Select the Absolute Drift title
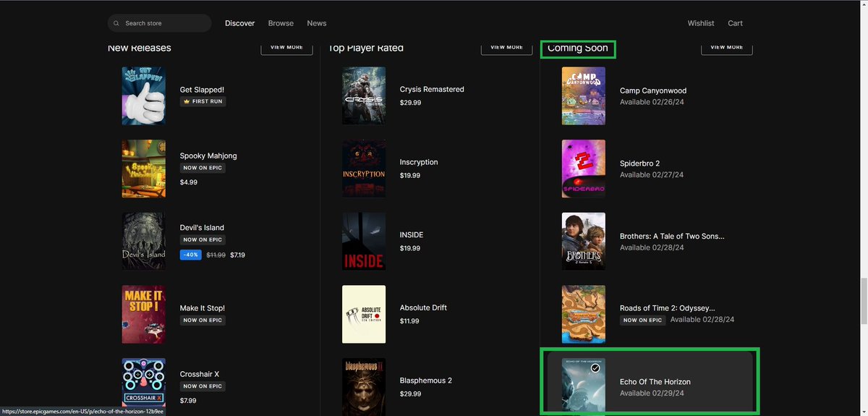This screenshot has width=868, height=416. coord(423,307)
